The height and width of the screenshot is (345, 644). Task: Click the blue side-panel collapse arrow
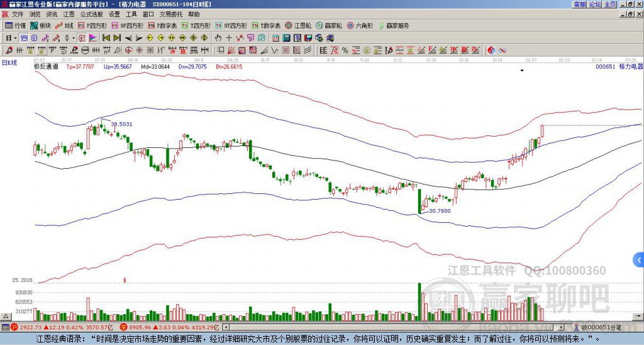pyautogui.click(x=638, y=260)
